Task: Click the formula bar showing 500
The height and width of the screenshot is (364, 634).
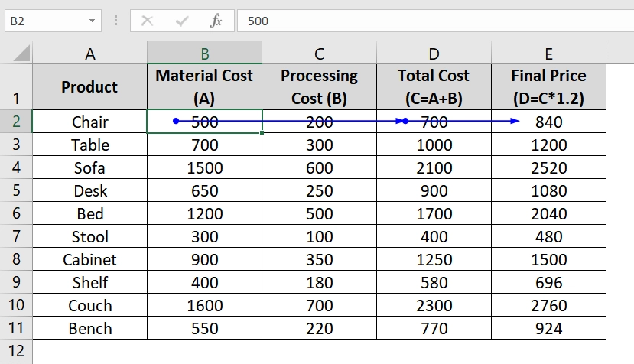Action: pyautogui.click(x=435, y=21)
